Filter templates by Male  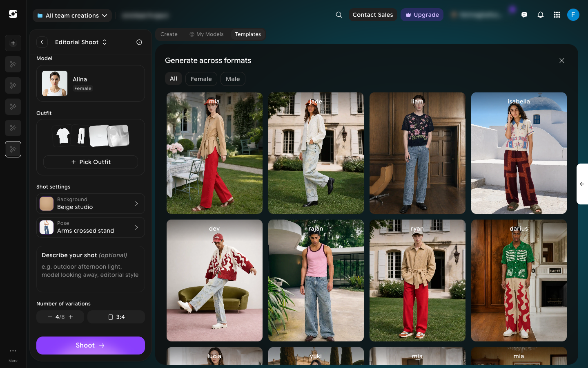[x=233, y=79]
